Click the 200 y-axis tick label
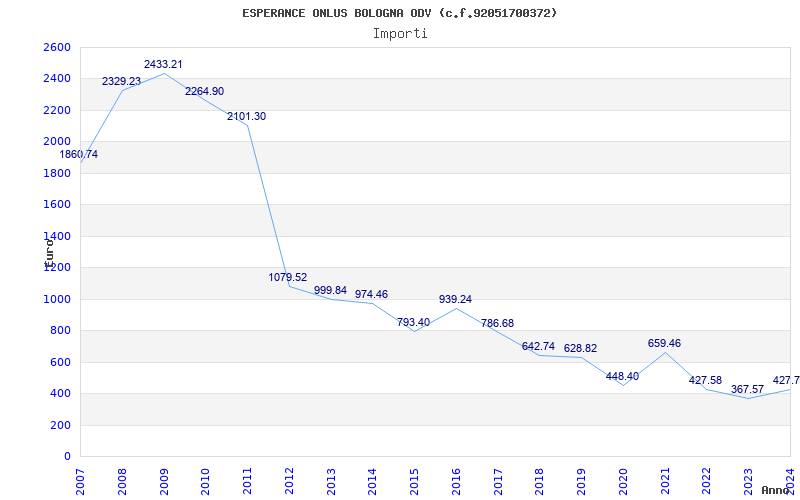The height and width of the screenshot is (500, 800). tap(60, 425)
